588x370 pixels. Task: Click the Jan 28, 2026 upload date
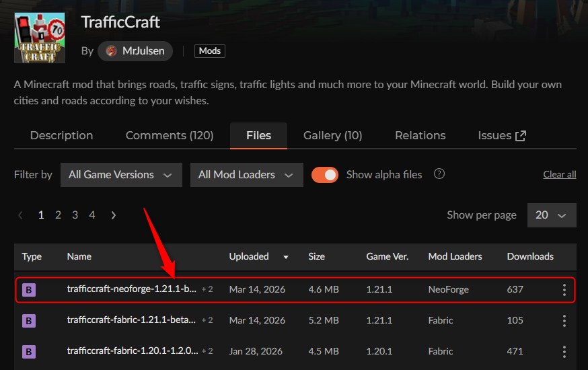[x=256, y=351]
